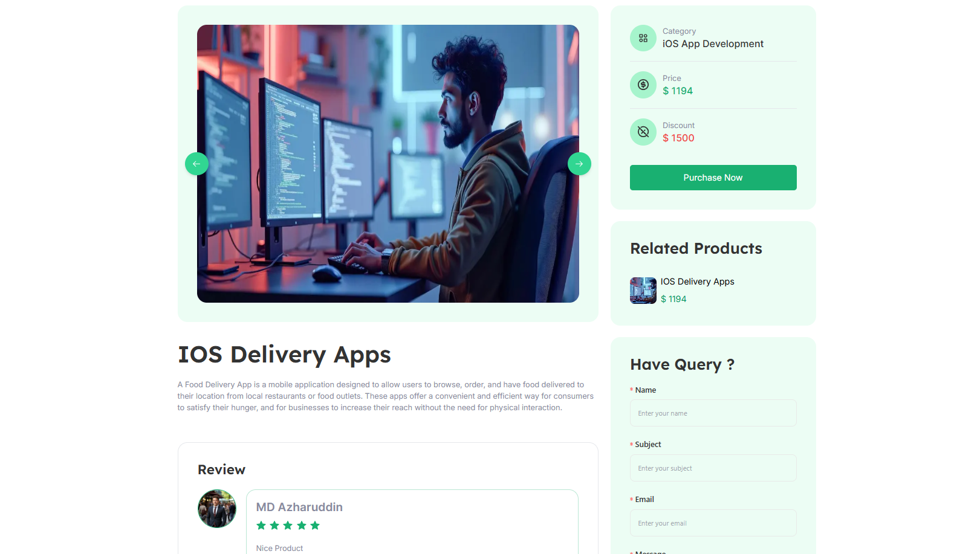Click the '$ 1194' related product price
Image resolution: width=980 pixels, height=554 pixels.
[x=673, y=299]
